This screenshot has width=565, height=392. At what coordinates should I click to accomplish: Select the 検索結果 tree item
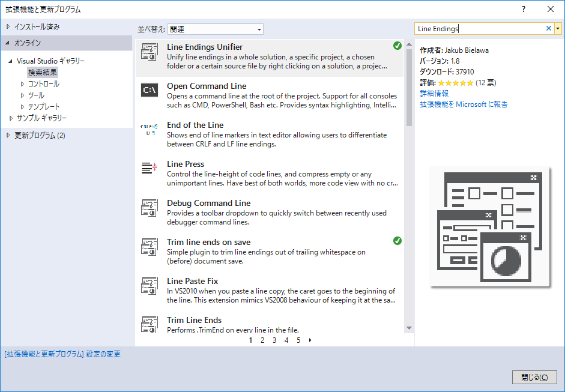pos(43,73)
